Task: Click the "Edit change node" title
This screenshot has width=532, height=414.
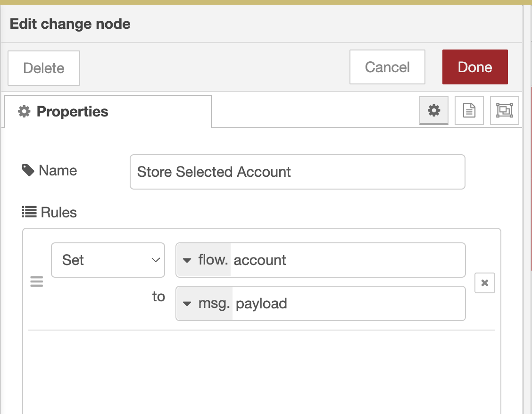Action: tap(70, 24)
